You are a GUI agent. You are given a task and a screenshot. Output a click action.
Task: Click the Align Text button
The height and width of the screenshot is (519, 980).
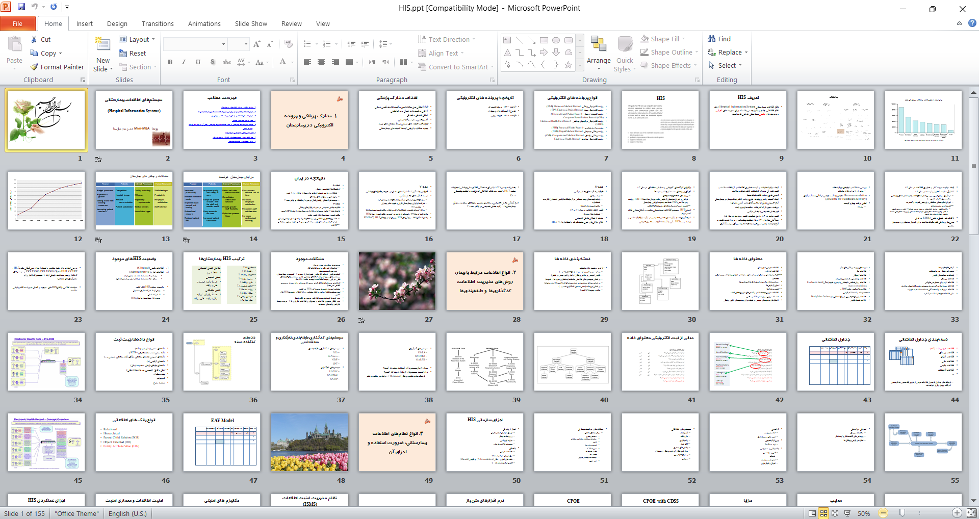(x=441, y=53)
